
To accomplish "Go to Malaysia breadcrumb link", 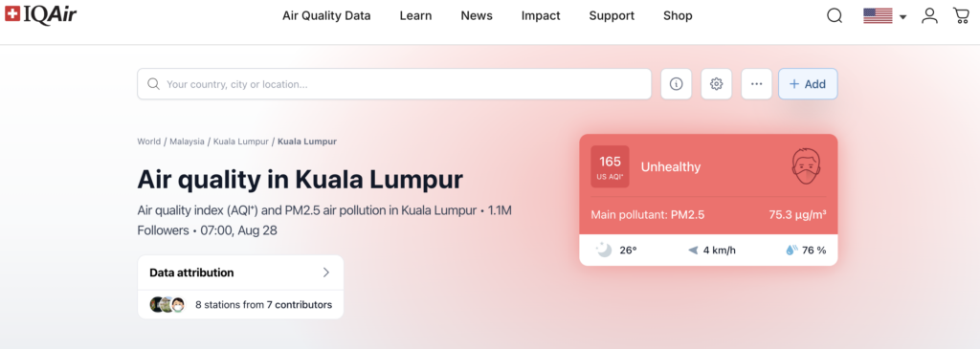I will (187, 142).
